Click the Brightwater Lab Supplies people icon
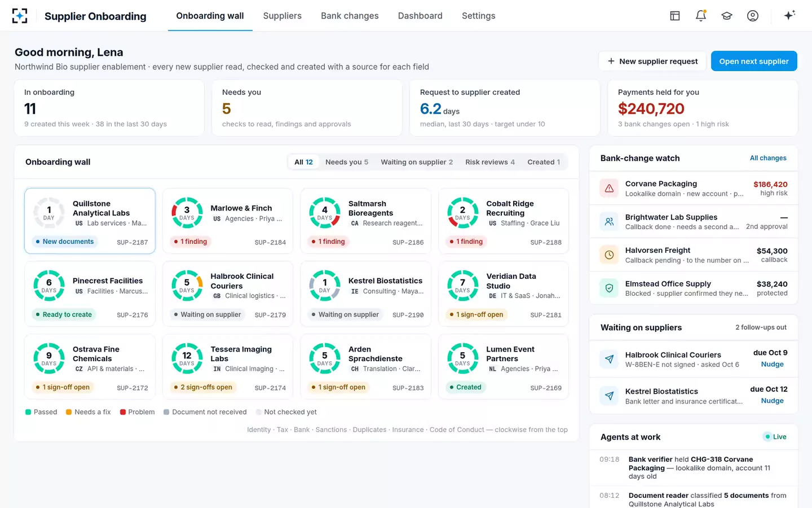 pyautogui.click(x=610, y=222)
